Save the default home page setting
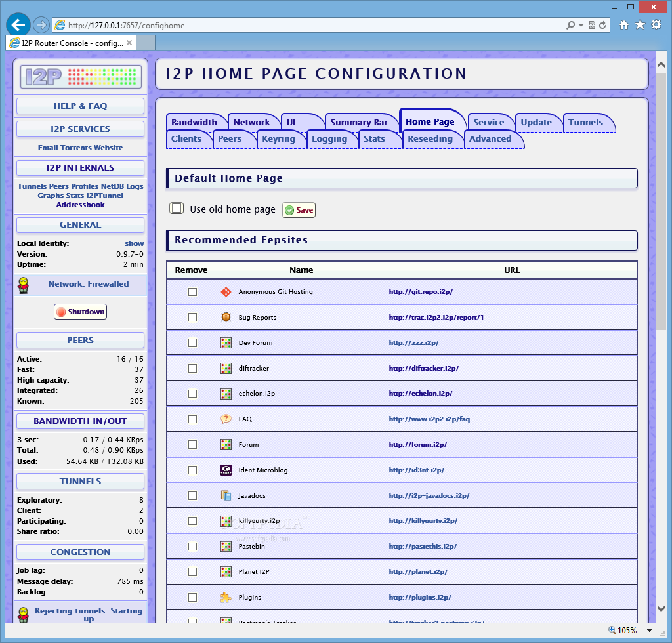Screen dimensions: 672x643 [299, 210]
